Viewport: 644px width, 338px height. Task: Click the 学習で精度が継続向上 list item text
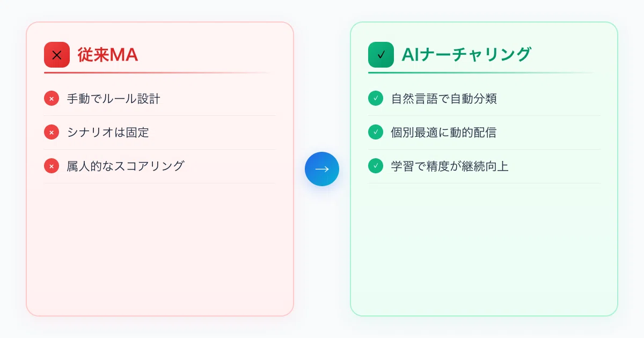(x=450, y=166)
